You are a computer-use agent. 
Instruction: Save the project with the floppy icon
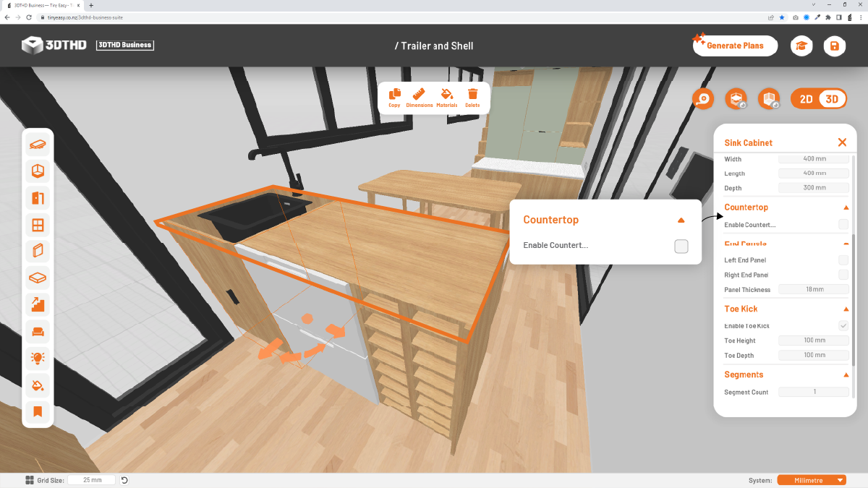coord(835,46)
